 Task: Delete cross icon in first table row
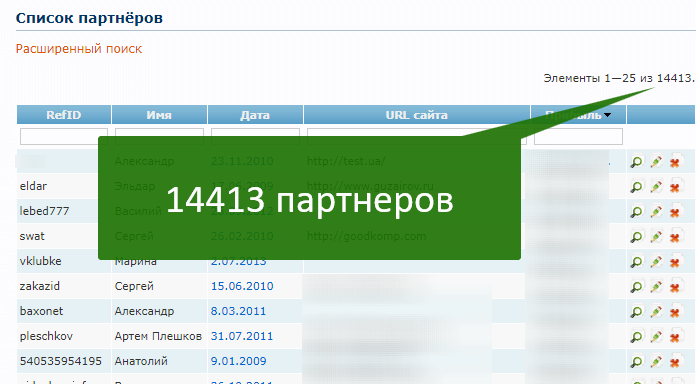point(675,162)
